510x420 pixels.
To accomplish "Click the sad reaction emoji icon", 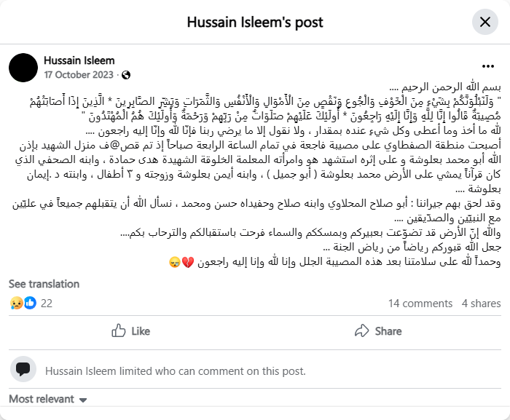I will [15, 303].
